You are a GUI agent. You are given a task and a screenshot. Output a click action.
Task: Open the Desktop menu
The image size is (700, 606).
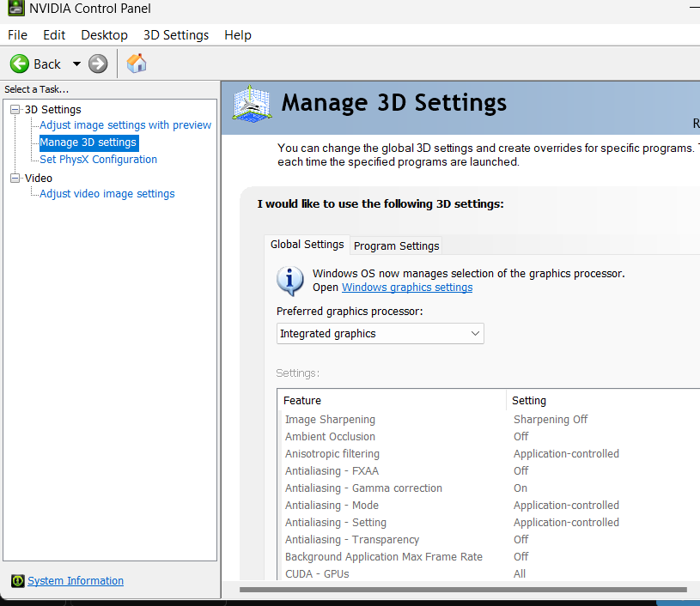click(x=104, y=35)
